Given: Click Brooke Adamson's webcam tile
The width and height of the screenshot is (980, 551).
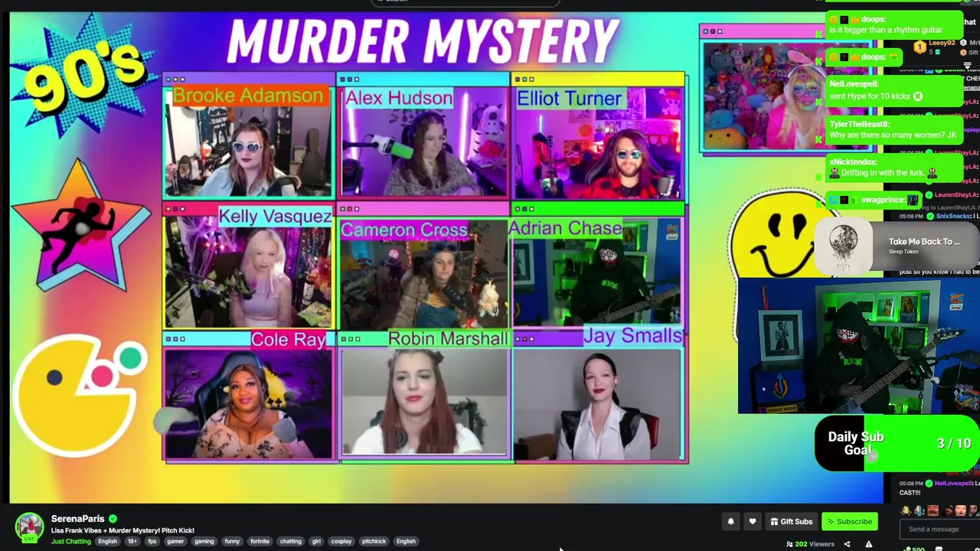Looking at the screenshot, I should [247, 141].
